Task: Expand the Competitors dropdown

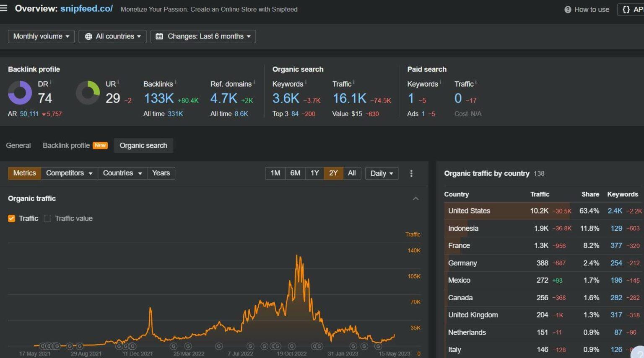Action: pos(69,173)
